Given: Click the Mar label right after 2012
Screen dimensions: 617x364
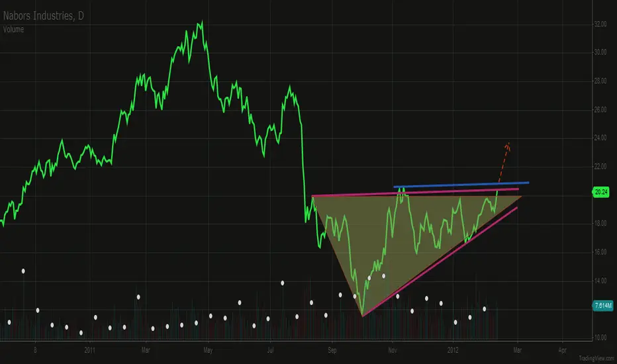Looking at the screenshot, I should pos(518,350).
